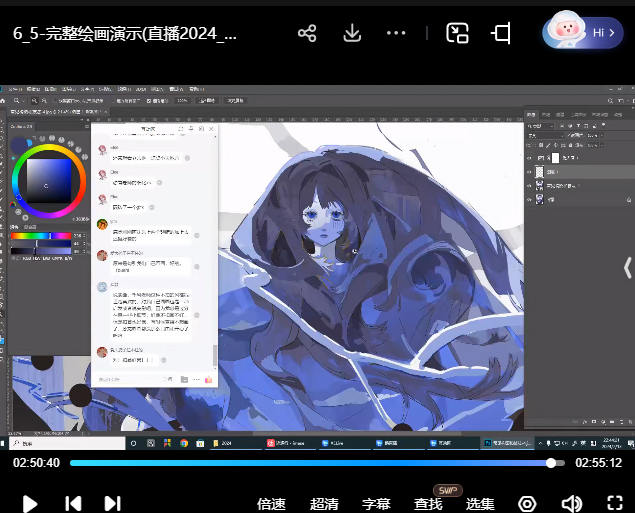
Task: Skip to the previous video
Action: coord(73,503)
